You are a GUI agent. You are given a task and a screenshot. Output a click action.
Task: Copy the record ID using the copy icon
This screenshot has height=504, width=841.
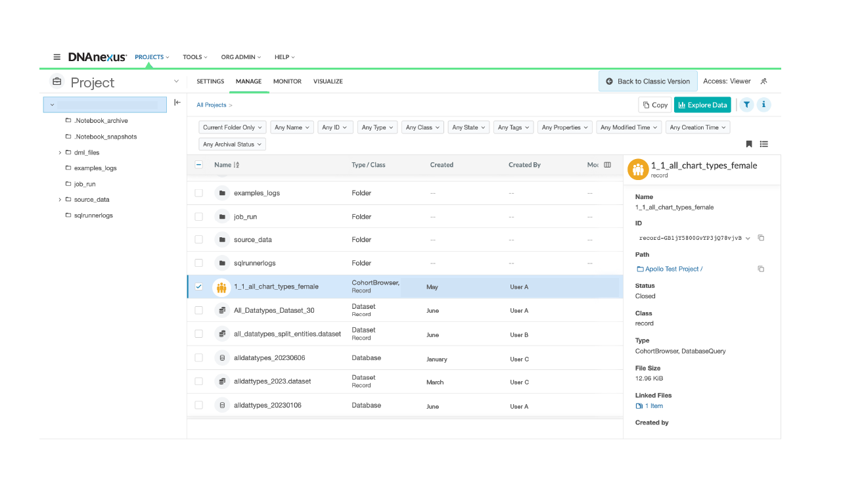(761, 238)
